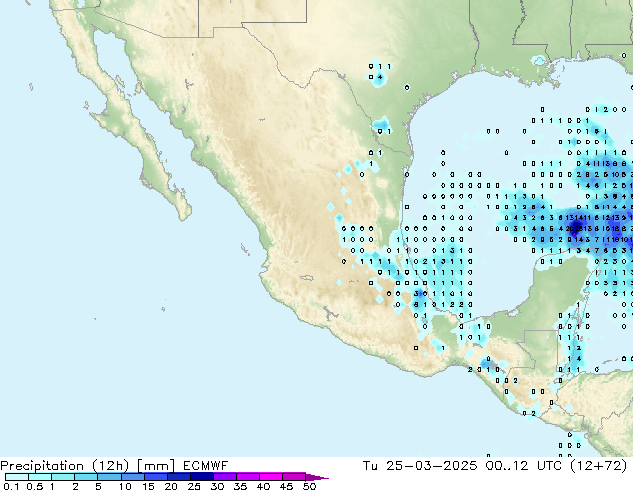Click the darkest precipitation core in the Gulf

[576, 228]
